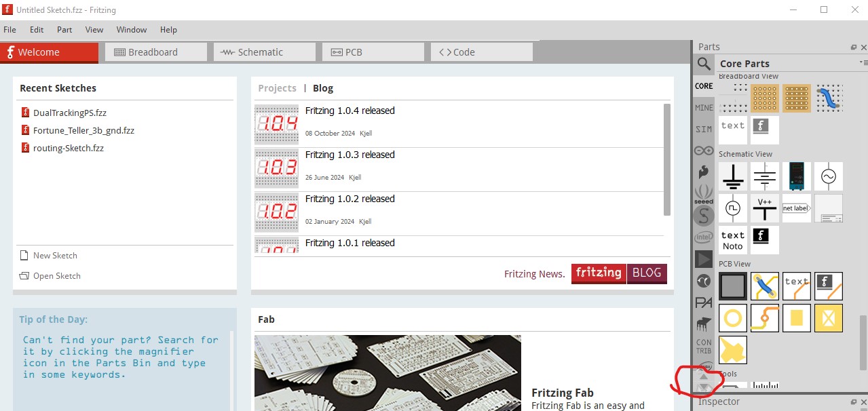Select the Seeed Studio parts bin
This screenshot has height=411, width=868.
704,195
